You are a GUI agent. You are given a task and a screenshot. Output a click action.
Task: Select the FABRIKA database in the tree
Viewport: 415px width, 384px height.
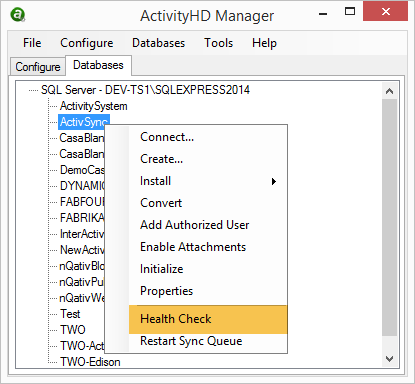[82, 218]
